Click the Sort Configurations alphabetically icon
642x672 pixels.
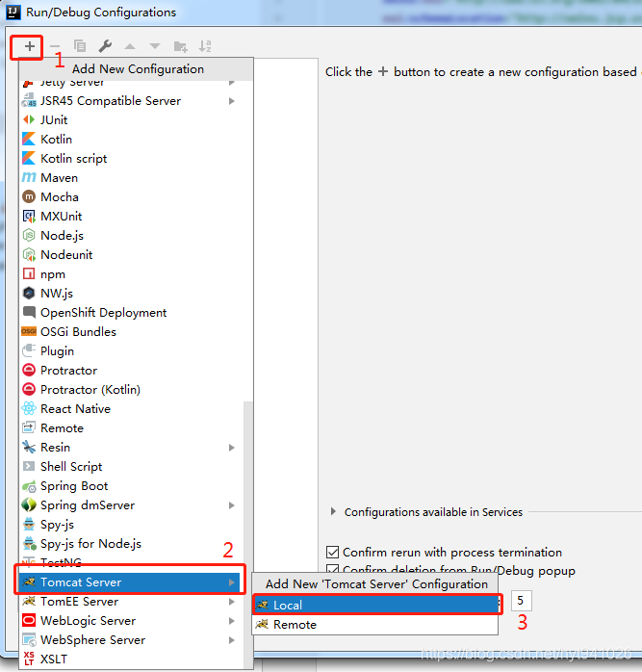pos(205,46)
